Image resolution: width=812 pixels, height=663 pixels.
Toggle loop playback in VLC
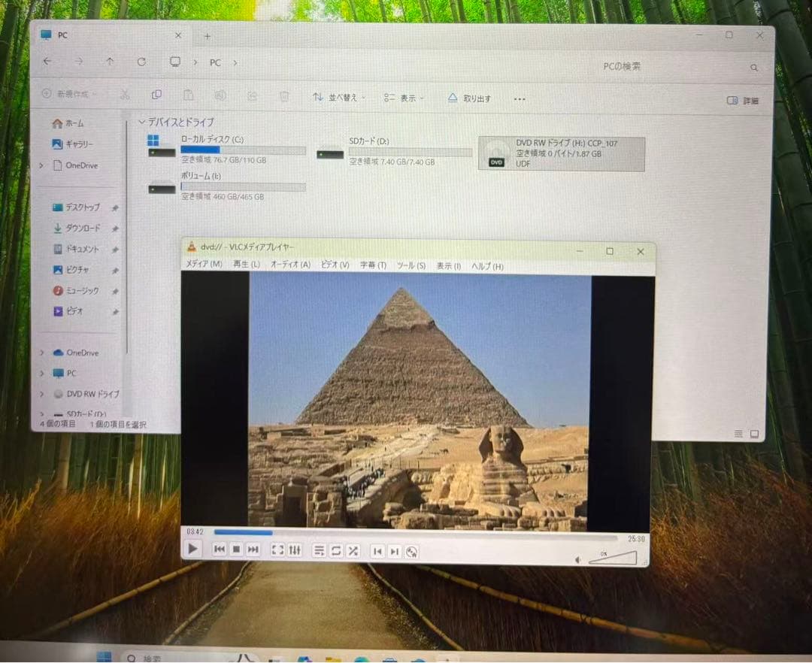pyautogui.click(x=335, y=550)
